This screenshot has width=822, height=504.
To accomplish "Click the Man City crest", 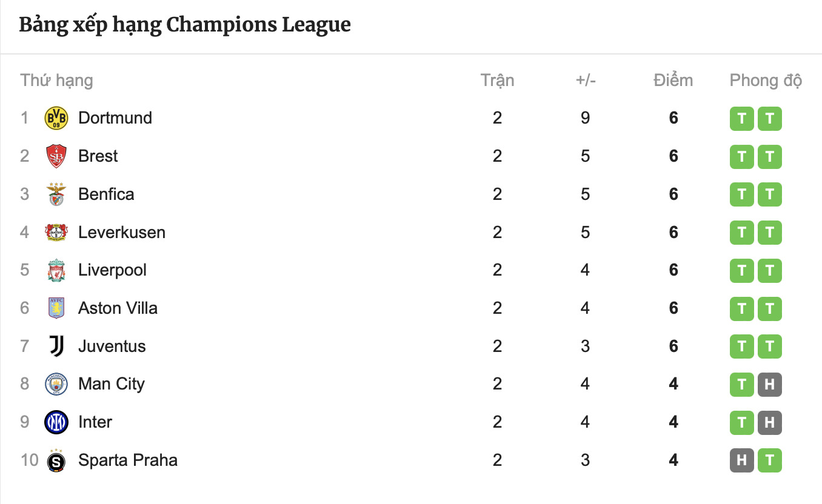I will point(56,384).
